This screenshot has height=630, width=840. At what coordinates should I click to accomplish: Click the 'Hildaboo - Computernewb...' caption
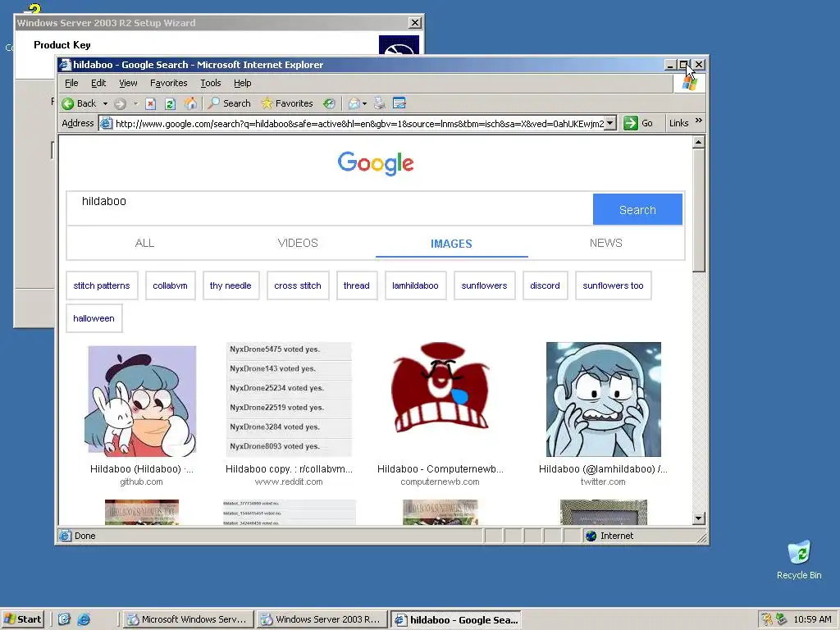click(x=441, y=468)
